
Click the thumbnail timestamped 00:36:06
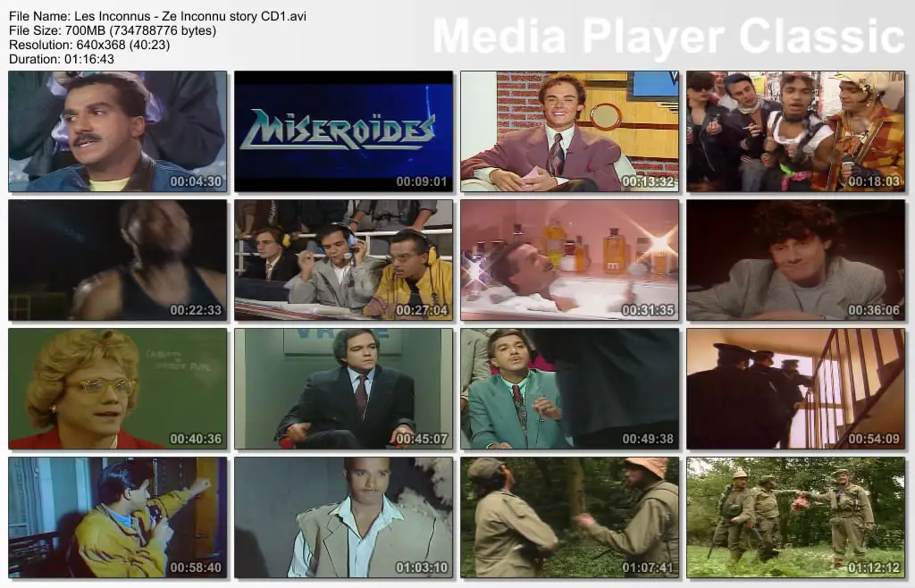coord(795,260)
